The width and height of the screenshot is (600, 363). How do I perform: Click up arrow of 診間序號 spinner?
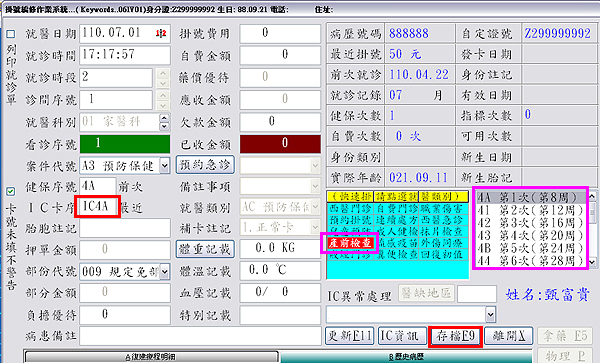(163, 95)
